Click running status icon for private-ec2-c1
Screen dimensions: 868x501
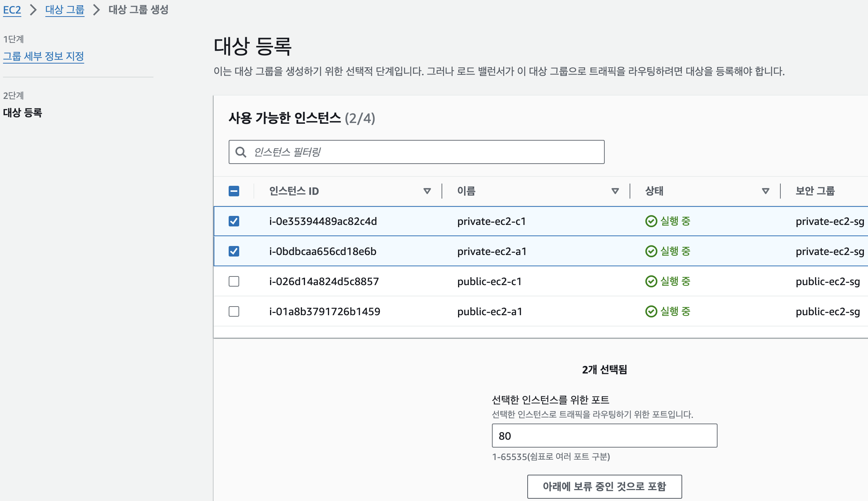[x=651, y=221]
